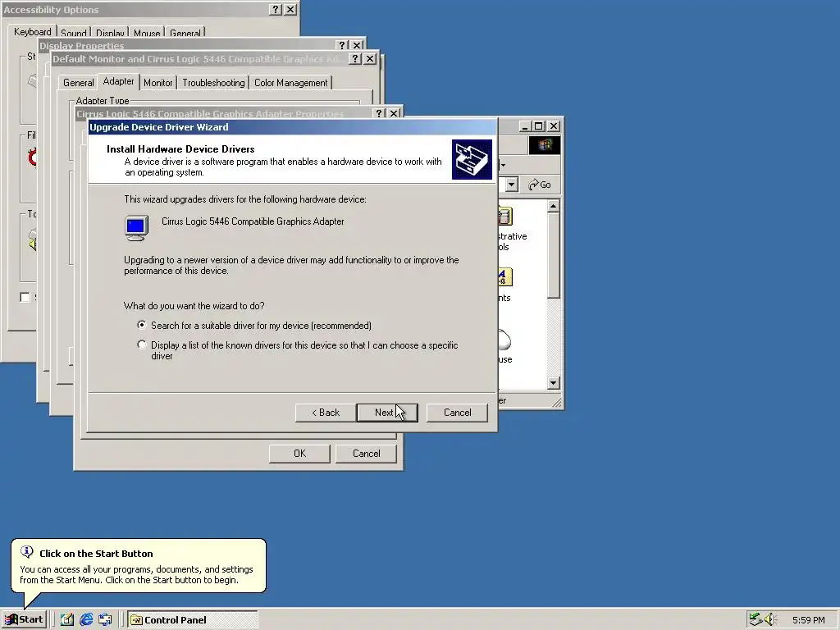
Task: Click help button in Adapter Properties title bar
Action: (379, 113)
